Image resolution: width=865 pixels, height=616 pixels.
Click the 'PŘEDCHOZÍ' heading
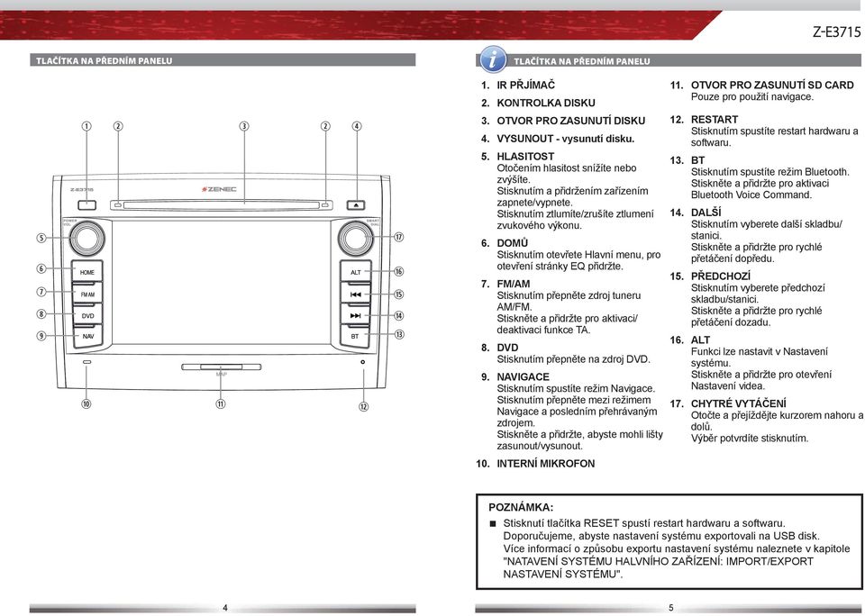click(721, 276)
